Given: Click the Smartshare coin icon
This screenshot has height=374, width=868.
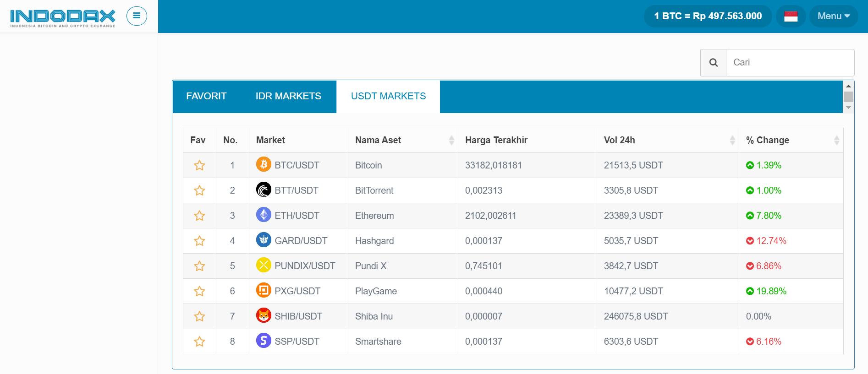Looking at the screenshot, I should [264, 341].
